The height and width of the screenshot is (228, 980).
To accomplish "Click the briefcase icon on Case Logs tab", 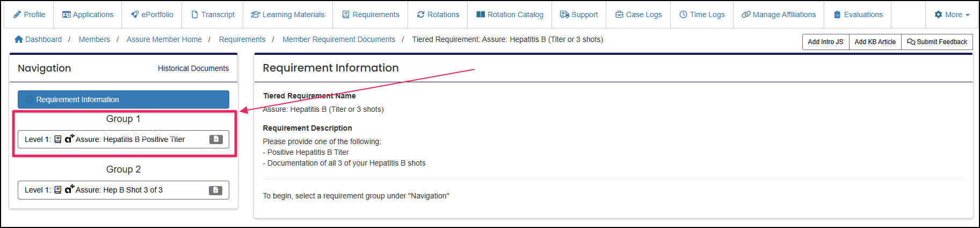I will (619, 15).
